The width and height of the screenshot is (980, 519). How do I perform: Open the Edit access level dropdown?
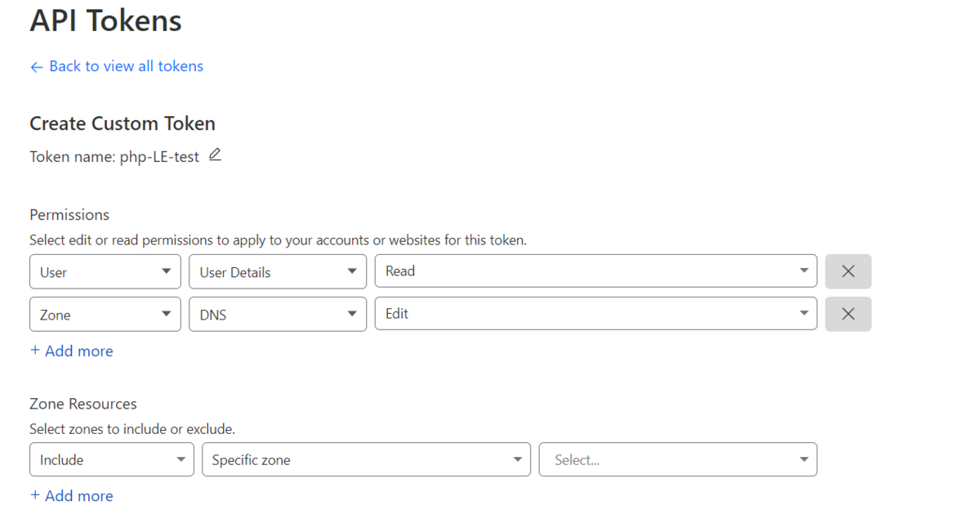[x=596, y=313]
